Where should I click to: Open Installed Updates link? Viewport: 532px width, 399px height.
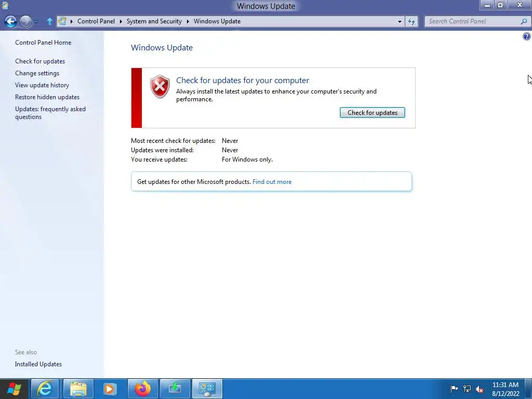tap(38, 364)
